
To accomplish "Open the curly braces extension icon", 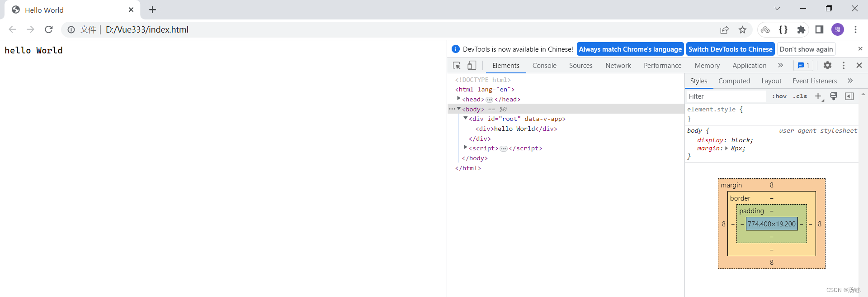I will pyautogui.click(x=783, y=29).
